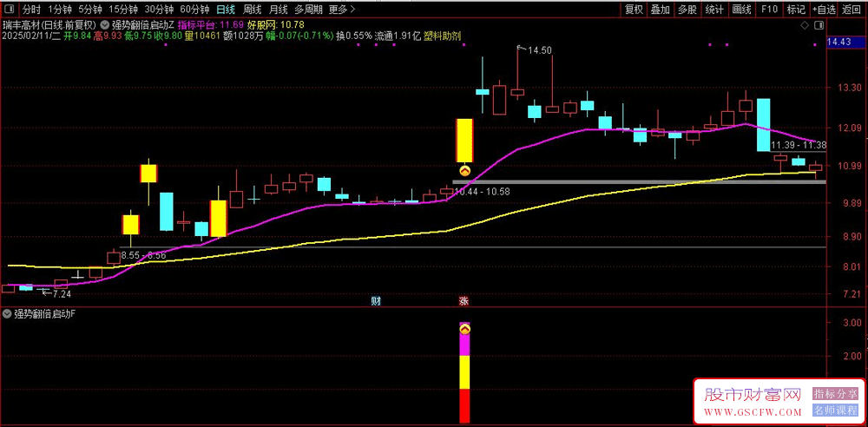Click the orange signal icon in the sub-indicator bar

[465, 330]
